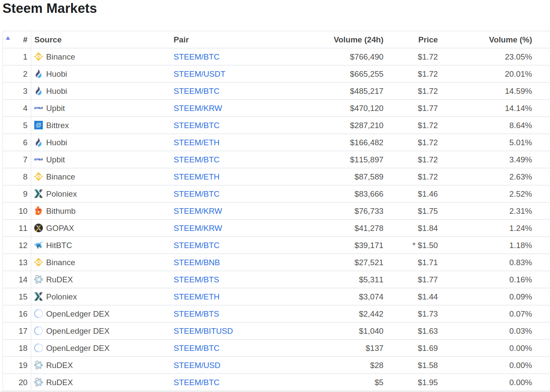550x392 pixels.
Task: Open Binance STEEM/ETH pair link
Action: [197, 177]
